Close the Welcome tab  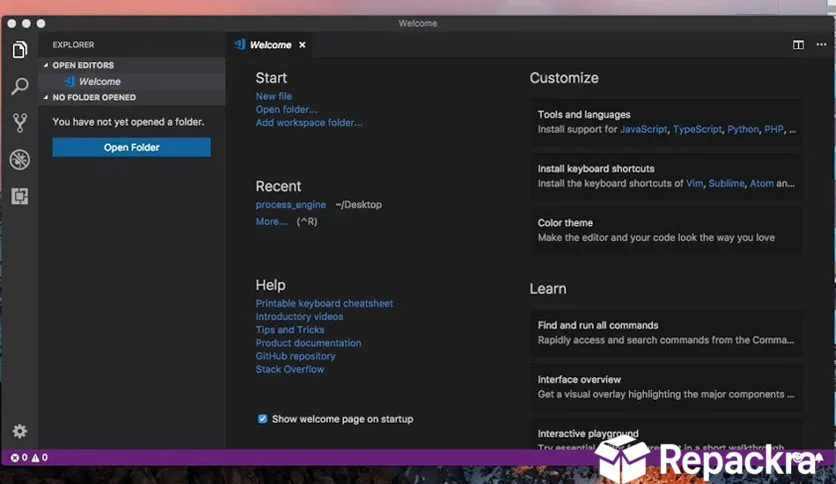(x=302, y=45)
